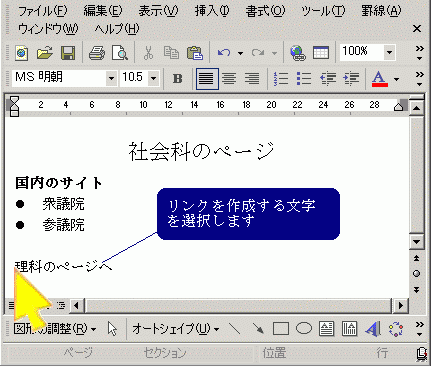This screenshot has height=367, width=431.
Task: Open the 罫線(A) menu
Action: pos(381,11)
